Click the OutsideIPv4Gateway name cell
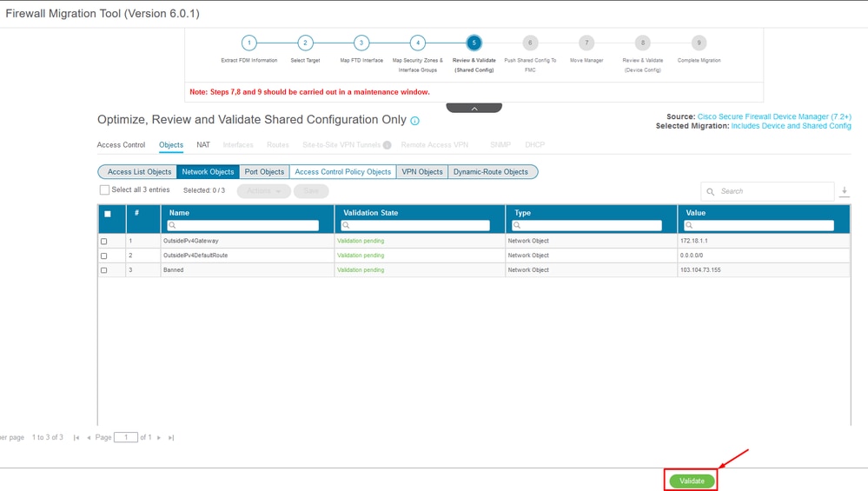The height and width of the screenshot is (491, 868). tap(191, 242)
